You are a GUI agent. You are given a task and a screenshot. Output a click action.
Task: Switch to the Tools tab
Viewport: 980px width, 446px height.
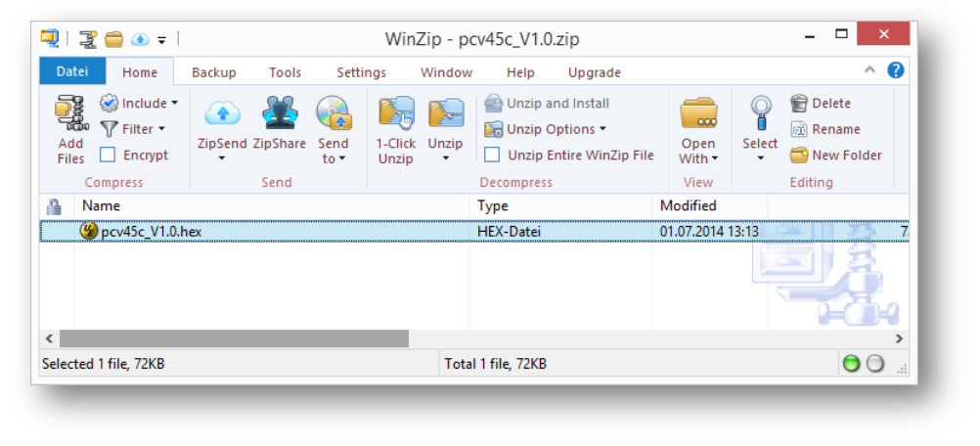click(x=285, y=72)
